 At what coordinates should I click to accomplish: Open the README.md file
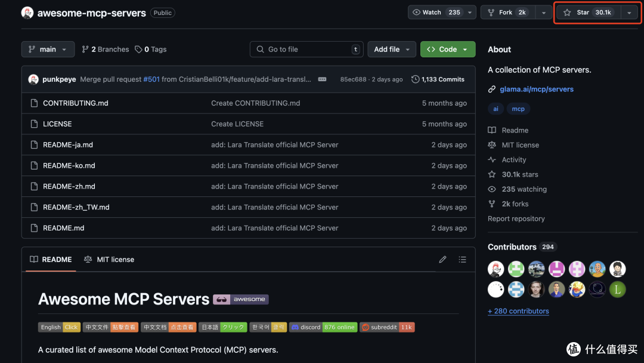[64, 227]
